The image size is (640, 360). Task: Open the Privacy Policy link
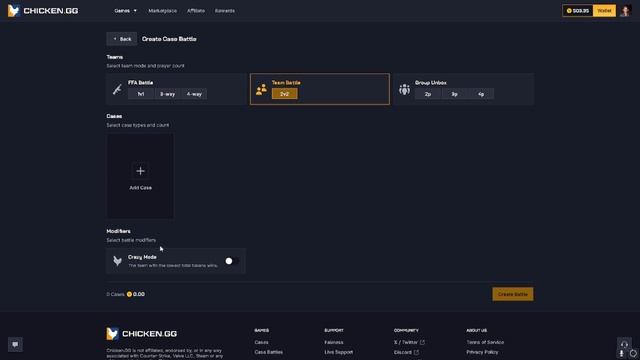tap(482, 352)
